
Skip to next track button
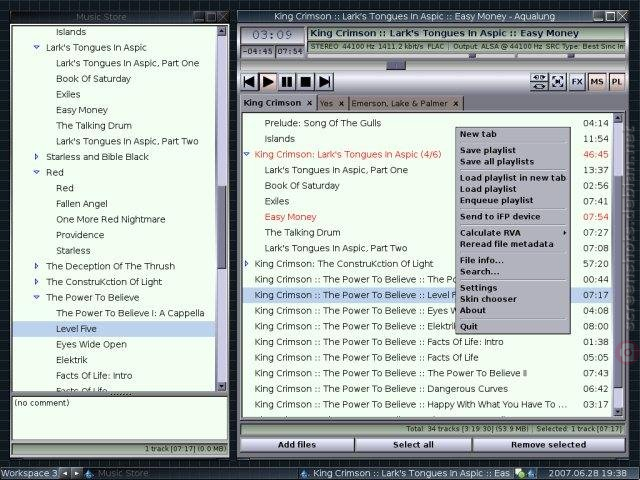[x=325, y=82]
